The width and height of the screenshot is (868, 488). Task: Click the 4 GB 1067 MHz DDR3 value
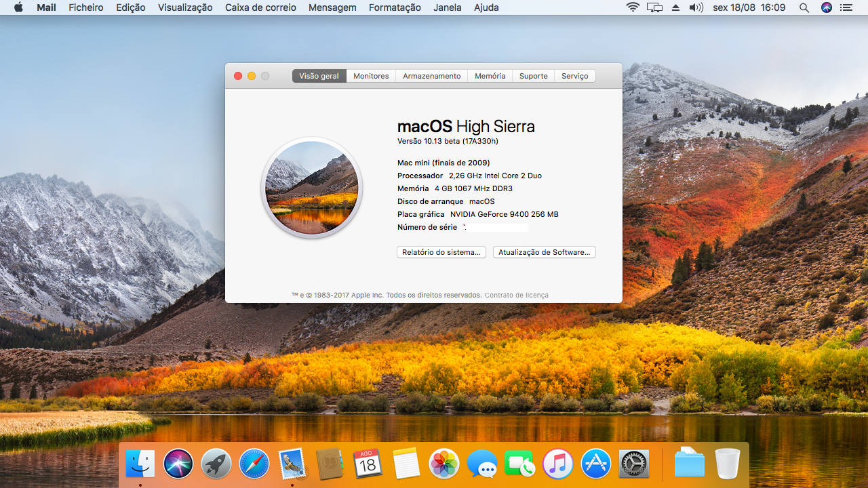[x=473, y=188]
